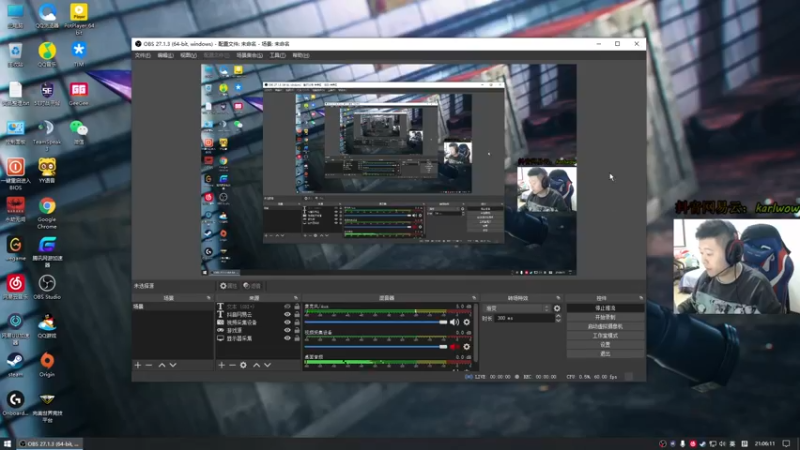Undock the Controls panel via header icon

(x=641, y=298)
